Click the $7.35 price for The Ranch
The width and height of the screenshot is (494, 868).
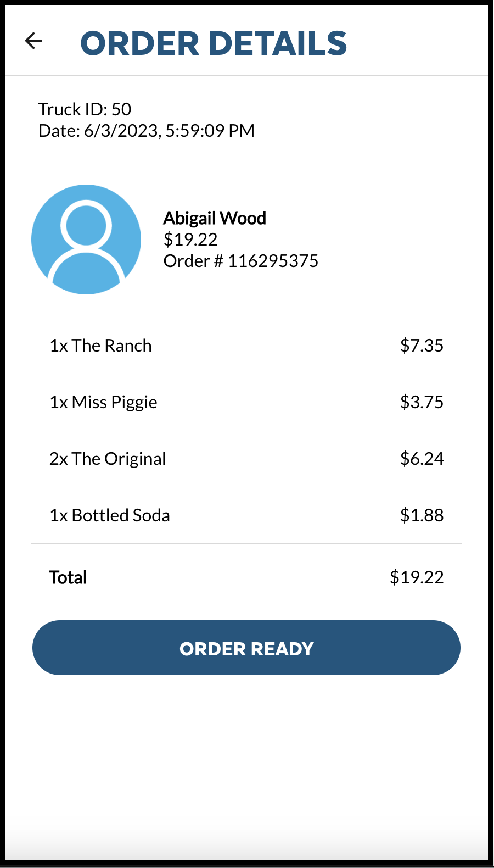(423, 346)
